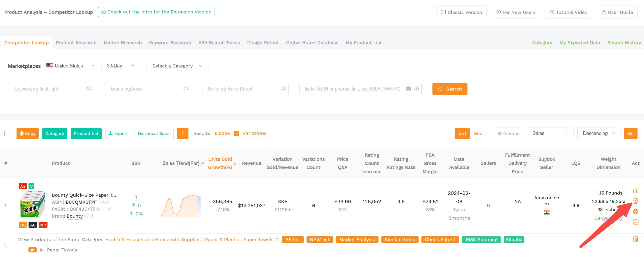Click the Go button
This screenshot has width=644, height=257.
[x=631, y=133]
